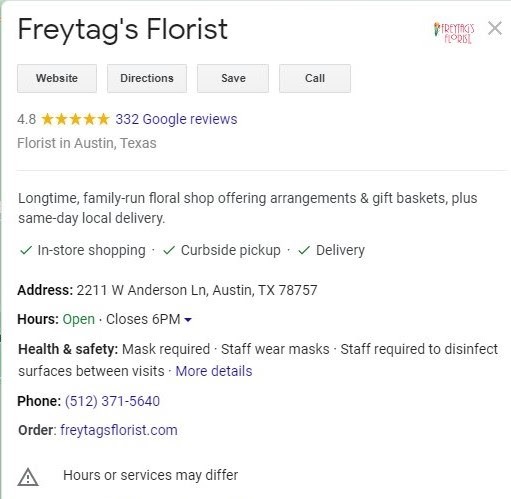This screenshot has width=511, height=499.
Task: Click the Curbside pickup checkmark
Action: [169, 250]
